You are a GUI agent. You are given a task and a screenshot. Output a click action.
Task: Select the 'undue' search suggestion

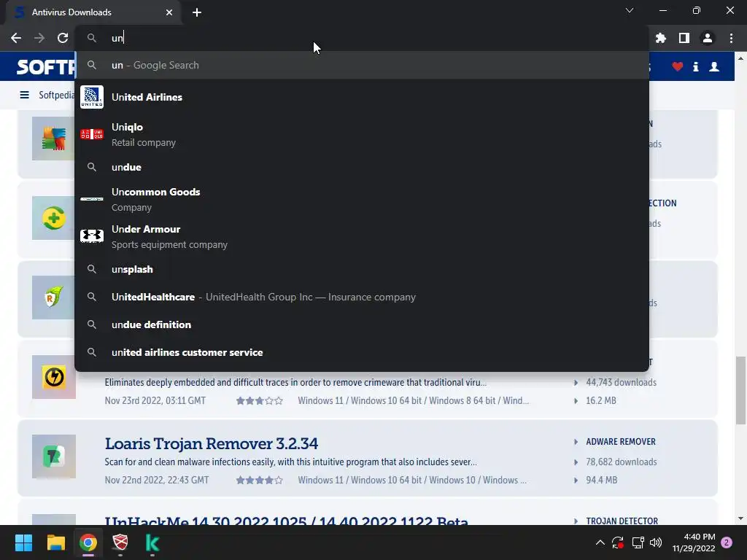tap(362, 167)
